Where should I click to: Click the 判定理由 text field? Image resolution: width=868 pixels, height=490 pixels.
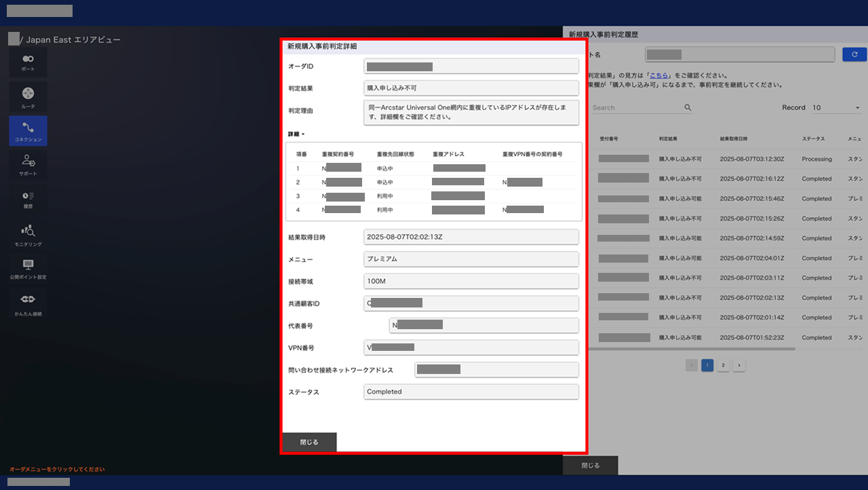pos(471,113)
